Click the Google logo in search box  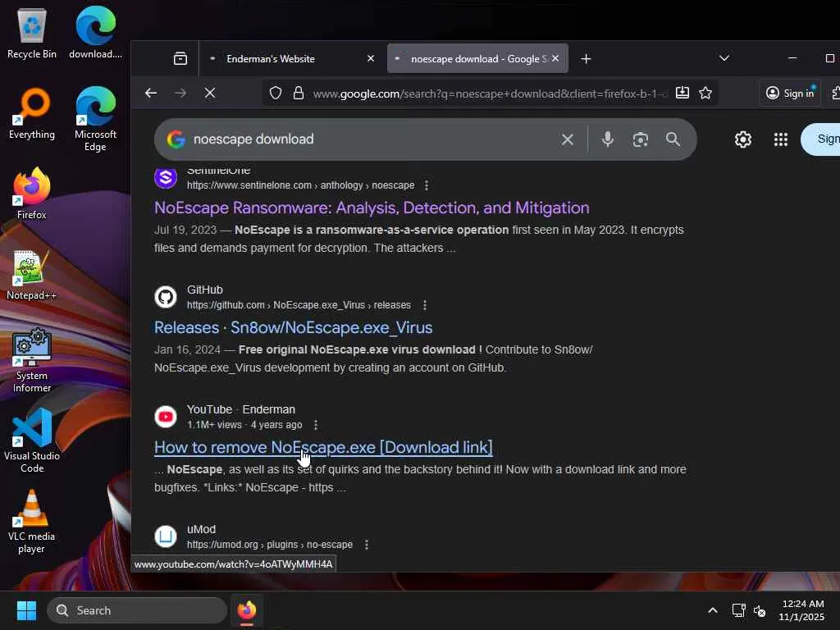click(176, 139)
